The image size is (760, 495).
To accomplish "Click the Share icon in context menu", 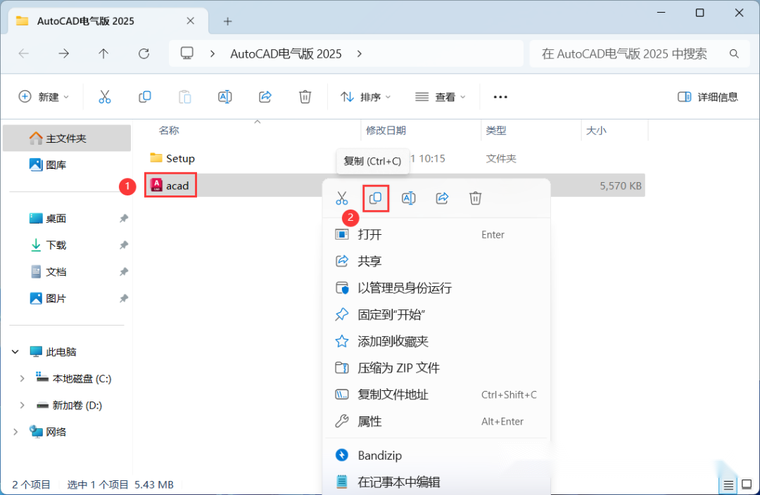I will [442, 198].
